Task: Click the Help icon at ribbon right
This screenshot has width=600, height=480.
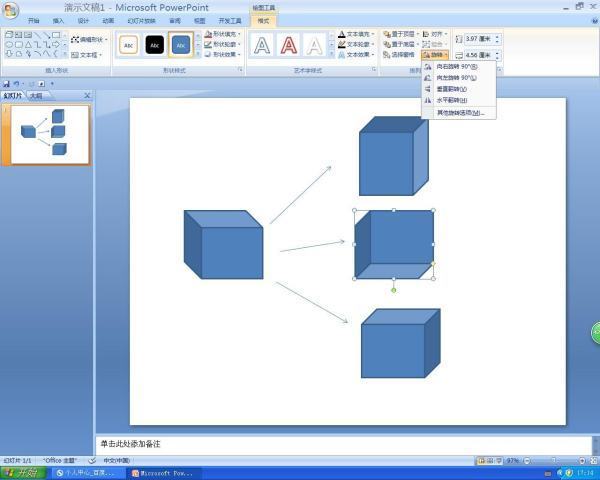Action: pyautogui.click(x=595, y=21)
